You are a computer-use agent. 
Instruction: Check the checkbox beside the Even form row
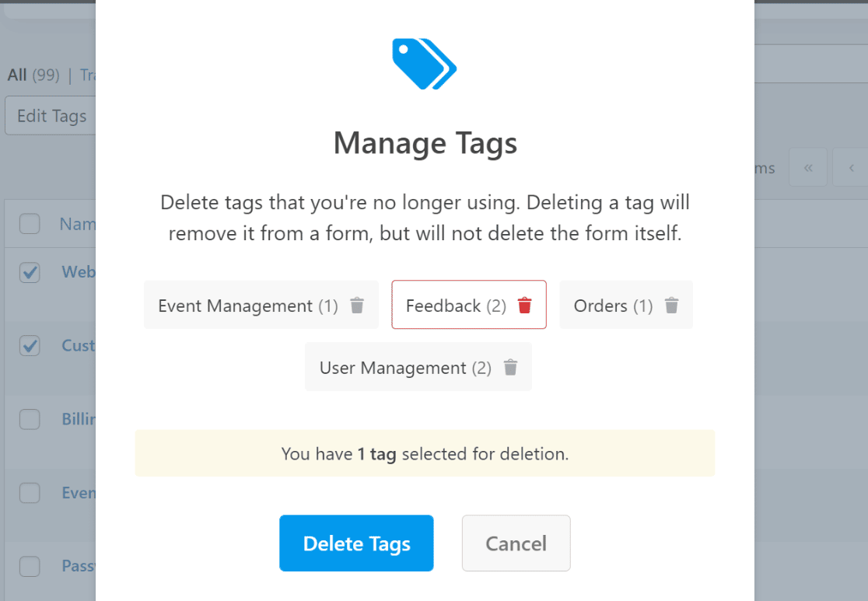point(30,492)
